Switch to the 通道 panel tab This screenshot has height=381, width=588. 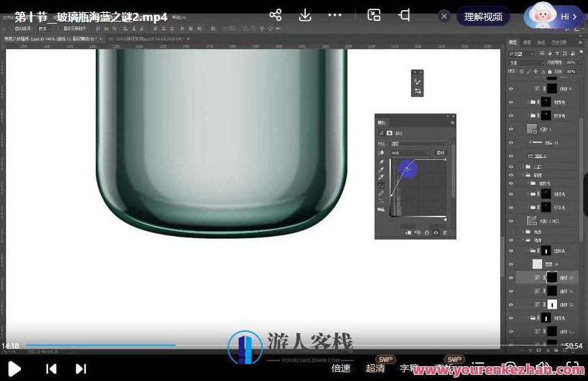click(x=527, y=42)
